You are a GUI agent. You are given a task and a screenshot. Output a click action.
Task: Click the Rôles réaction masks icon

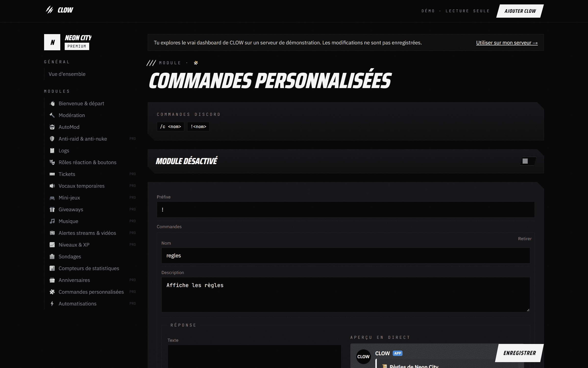coord(52,162)
